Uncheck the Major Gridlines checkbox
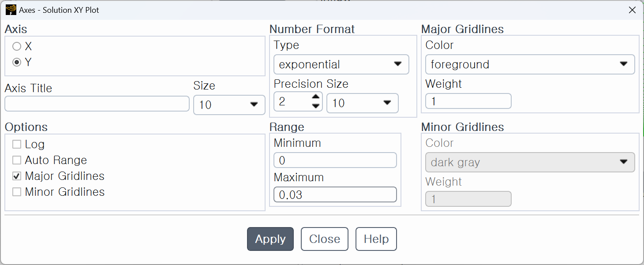 17,176
